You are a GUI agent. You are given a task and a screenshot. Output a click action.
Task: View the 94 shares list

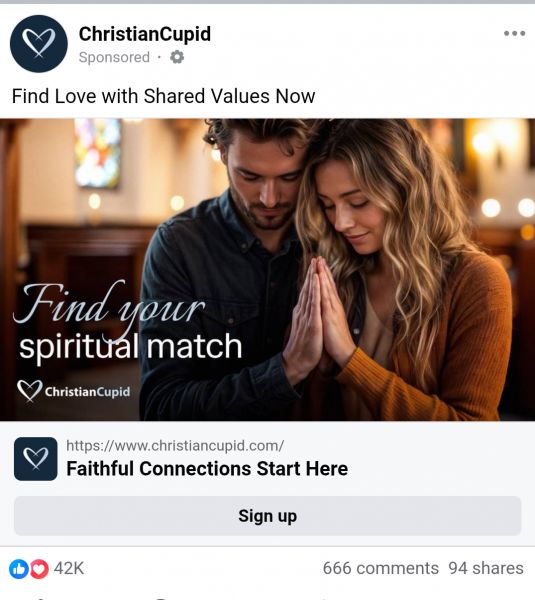point(486,568)
